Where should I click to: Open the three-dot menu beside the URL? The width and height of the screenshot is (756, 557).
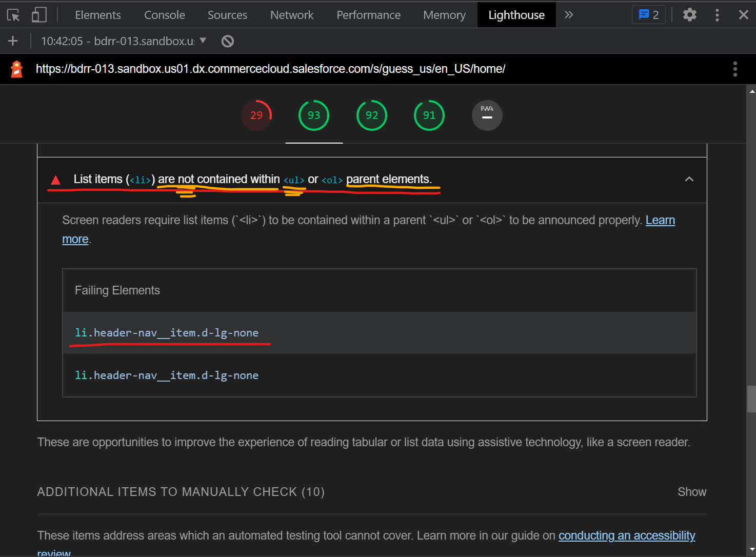click(x=735, y=69)
